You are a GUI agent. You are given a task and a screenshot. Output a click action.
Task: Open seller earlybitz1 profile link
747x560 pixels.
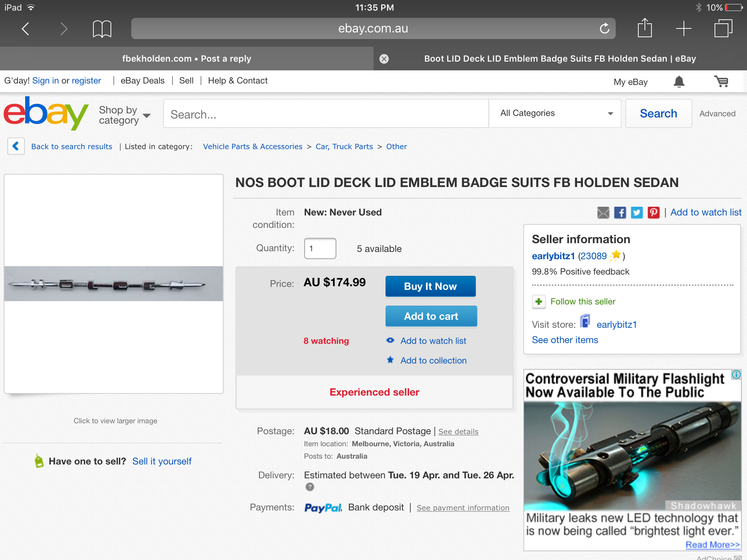click(553, 256)
